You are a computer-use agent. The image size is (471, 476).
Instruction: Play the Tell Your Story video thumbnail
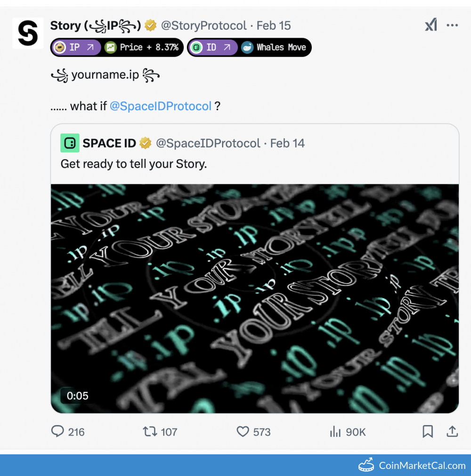pyautogui.click(x=255, y=298)
